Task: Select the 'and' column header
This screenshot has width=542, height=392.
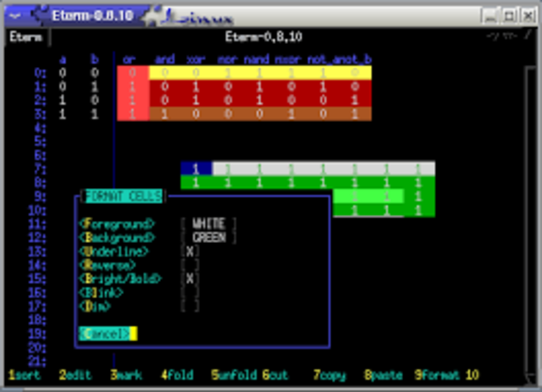Action: (164, 59)
